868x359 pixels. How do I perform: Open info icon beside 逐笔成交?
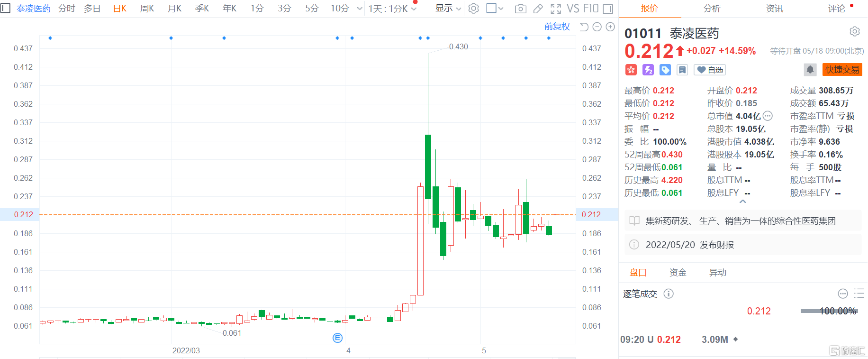(x=669, y=294)
